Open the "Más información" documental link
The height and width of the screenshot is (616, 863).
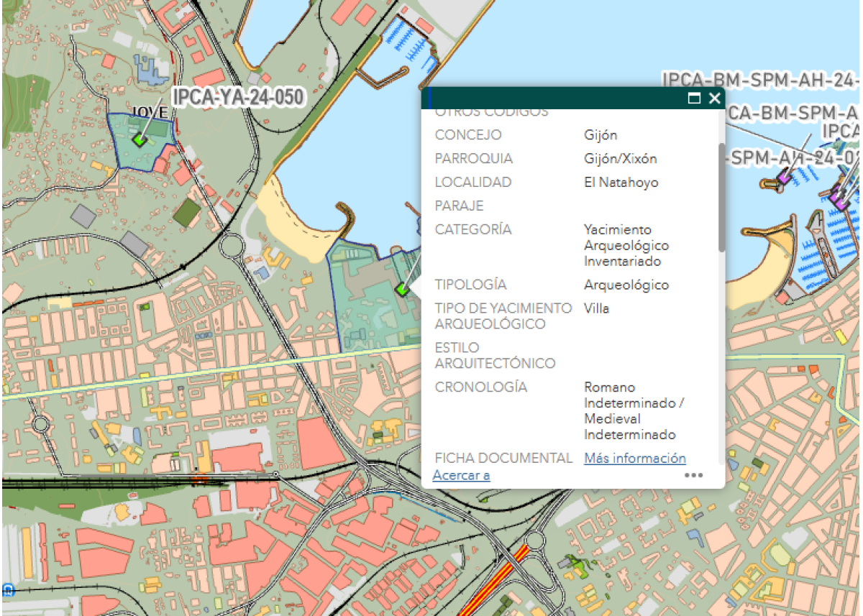634,458
